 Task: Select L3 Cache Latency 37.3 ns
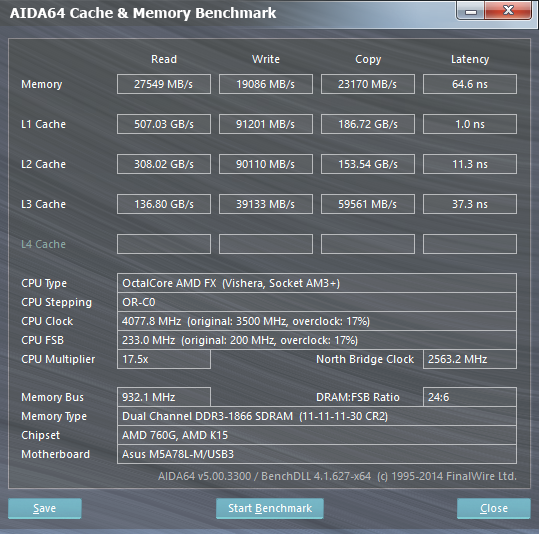click(x=470, y=204)
